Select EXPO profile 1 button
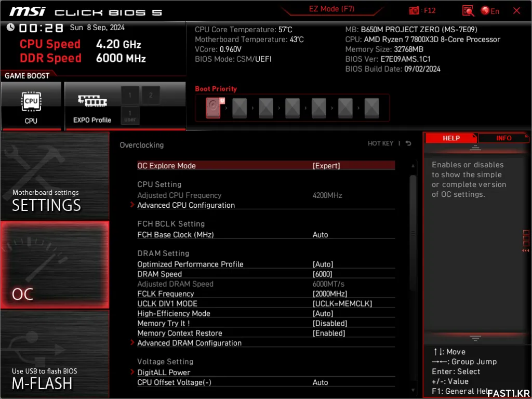 click(130, 95)
